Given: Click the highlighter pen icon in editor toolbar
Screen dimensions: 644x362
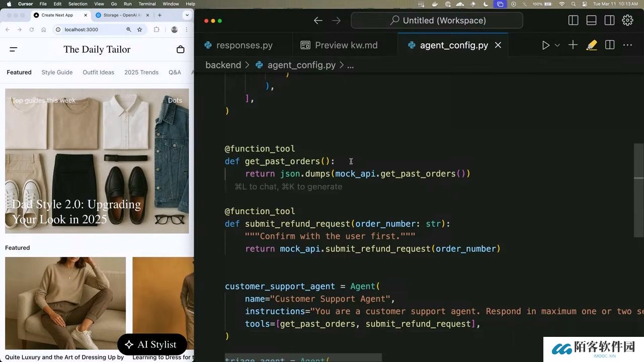Looking at the screenshot, I should 592,45.
